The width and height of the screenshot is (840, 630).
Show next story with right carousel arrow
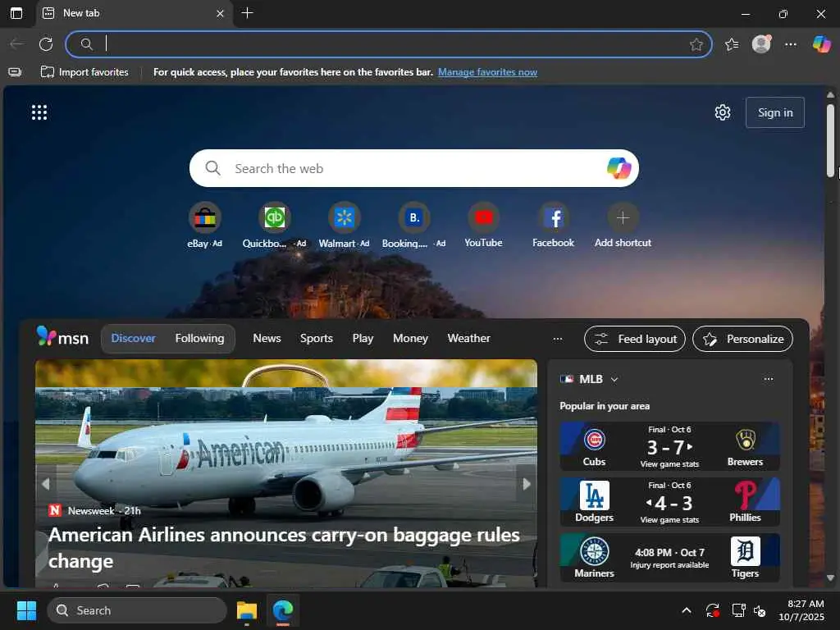tap(526, 484)
